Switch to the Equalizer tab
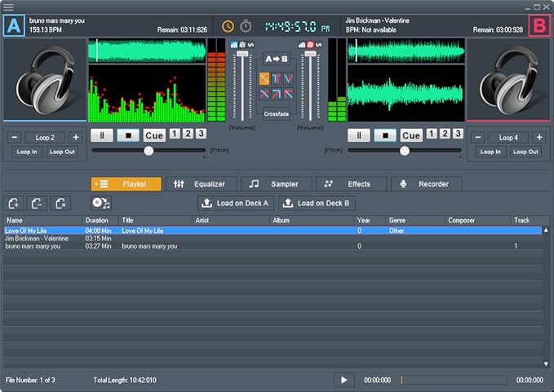554x392 pixels. (202, 184)
